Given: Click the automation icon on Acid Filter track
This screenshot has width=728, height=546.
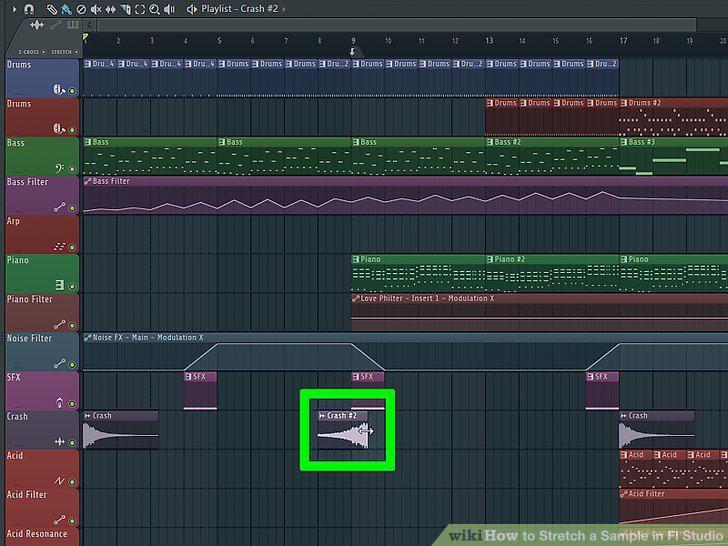Looking at the screenshot, I should point(59,520).
